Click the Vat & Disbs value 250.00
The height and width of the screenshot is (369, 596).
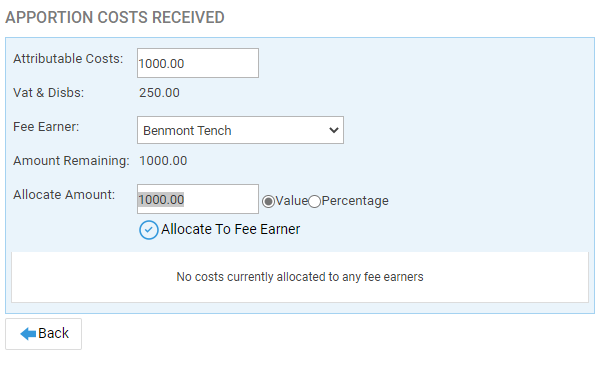tap(159, 93)
